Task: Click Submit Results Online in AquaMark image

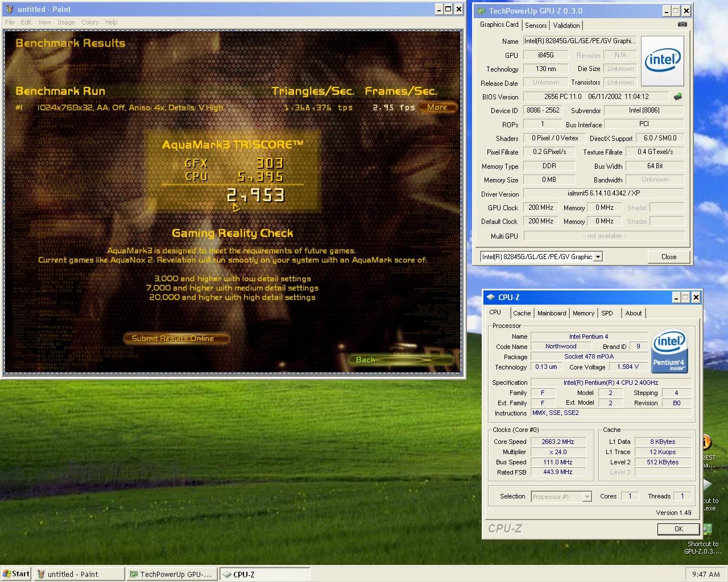Action: click(176, 338)
